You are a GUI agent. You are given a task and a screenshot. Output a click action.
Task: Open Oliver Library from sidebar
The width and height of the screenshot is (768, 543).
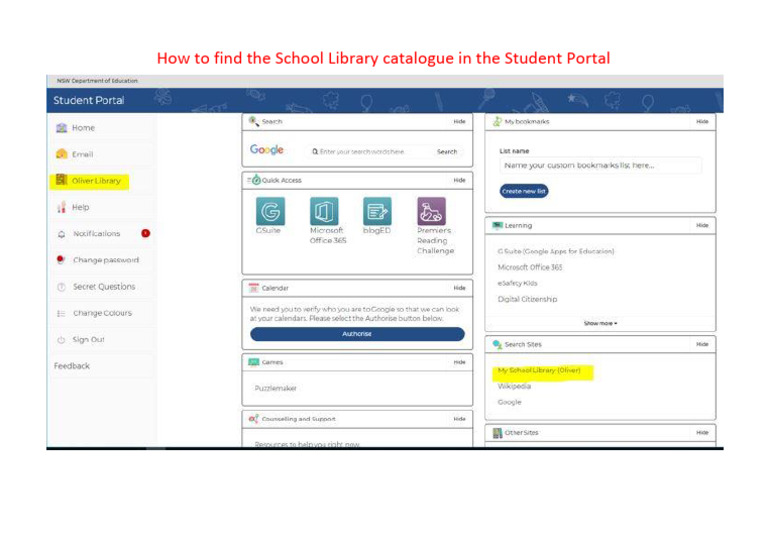pyautogui.click(x=96, y=181)
